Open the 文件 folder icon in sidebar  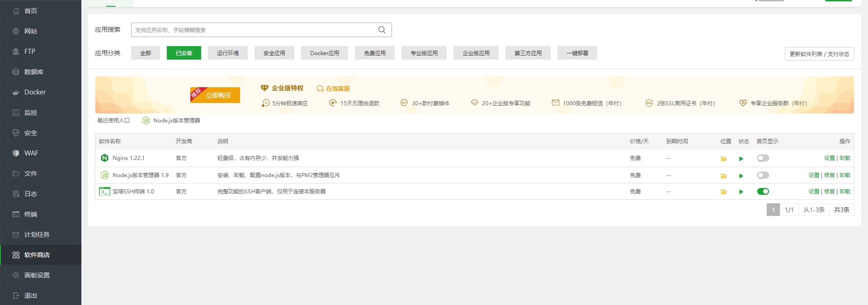pos(16,174)
